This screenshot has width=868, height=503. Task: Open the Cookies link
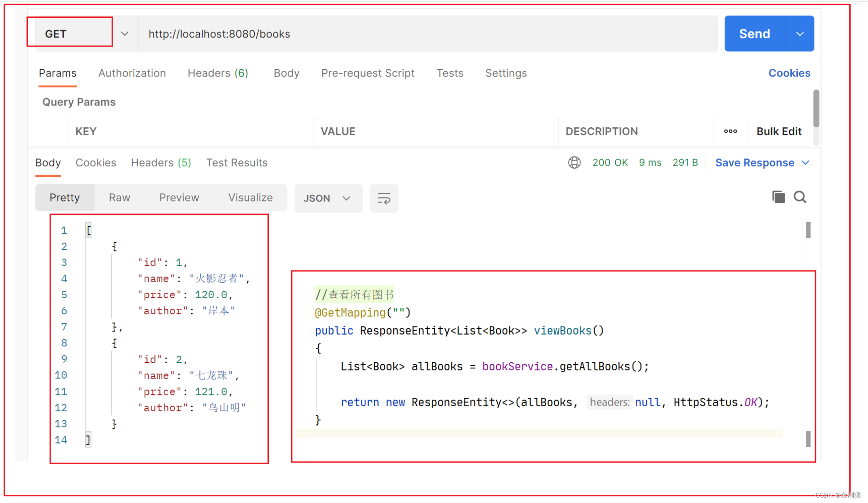(x=790, y=73)
